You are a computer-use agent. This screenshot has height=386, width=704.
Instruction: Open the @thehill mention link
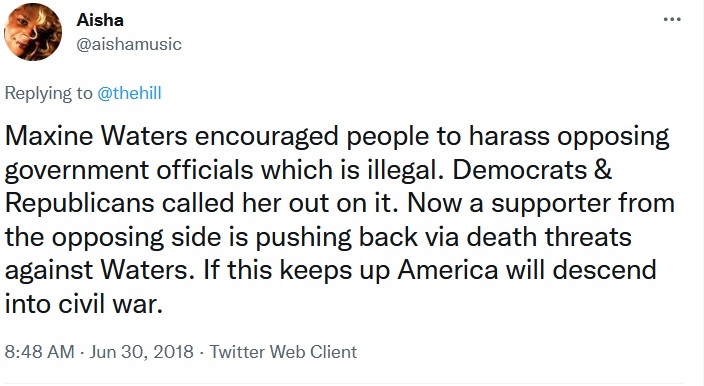pyautogui.click(x=129, y=93)
